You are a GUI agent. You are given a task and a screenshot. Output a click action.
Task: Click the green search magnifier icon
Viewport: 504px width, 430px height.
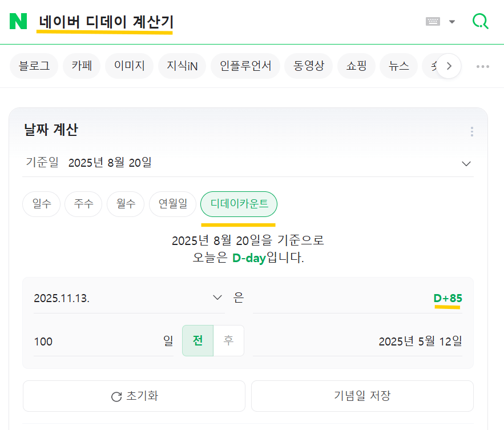[x=481, y=21]
